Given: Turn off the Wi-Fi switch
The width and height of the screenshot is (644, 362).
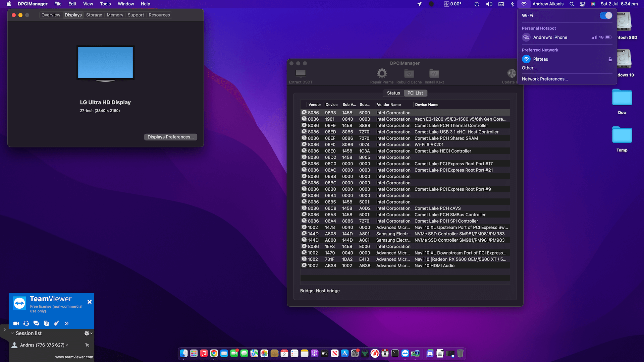Looking at the screenshot, I should [x=606, y=16].
